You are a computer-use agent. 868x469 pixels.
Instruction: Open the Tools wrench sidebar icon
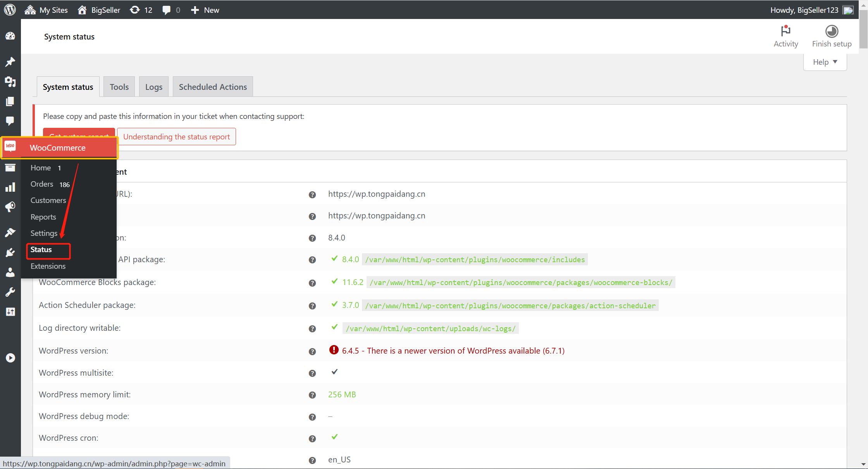tap(10, 292)
